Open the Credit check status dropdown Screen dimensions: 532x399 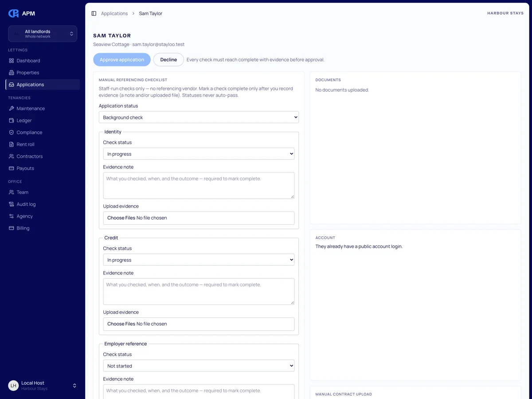click(199, 260)
